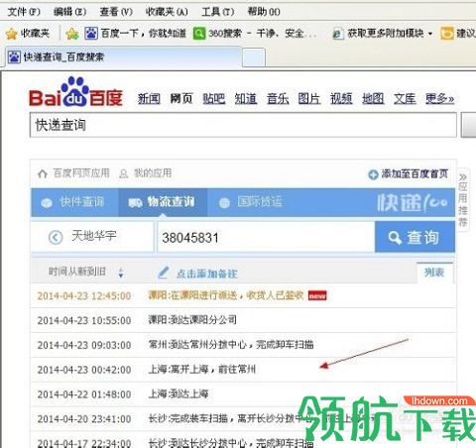This screenshot has height=448, width=476.
Task: Click the timestamp 2014-04-23 09:03:00
Action: (84, 345)
